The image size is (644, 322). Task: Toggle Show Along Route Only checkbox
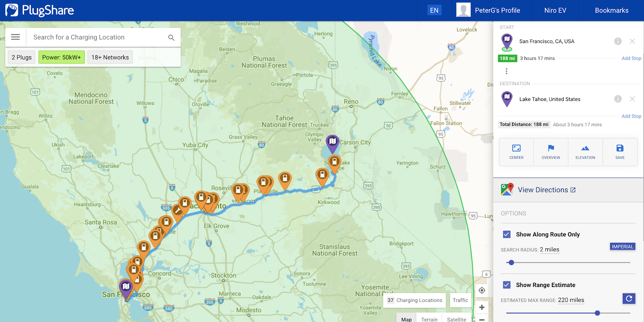pyautogui.click(x=507, y=234)
